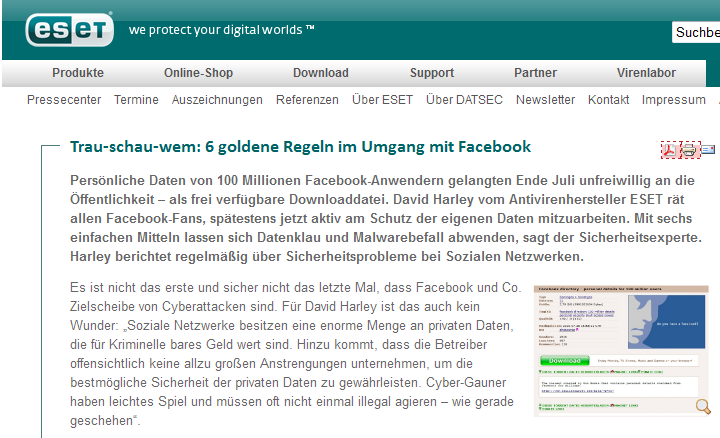Click the Impressum link
This screenshot has width=720, height=438.
coord(673,100)
